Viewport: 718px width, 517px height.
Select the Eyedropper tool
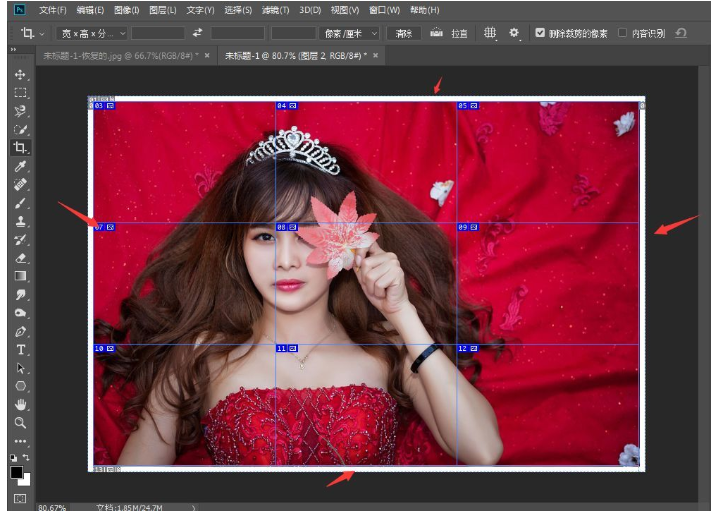coord(20,166)
